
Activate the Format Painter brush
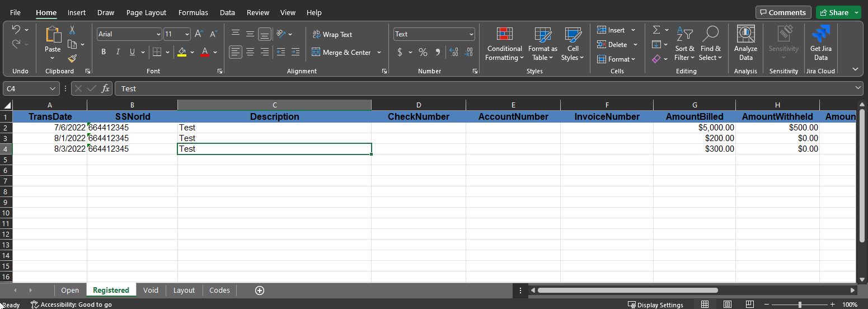72,58
